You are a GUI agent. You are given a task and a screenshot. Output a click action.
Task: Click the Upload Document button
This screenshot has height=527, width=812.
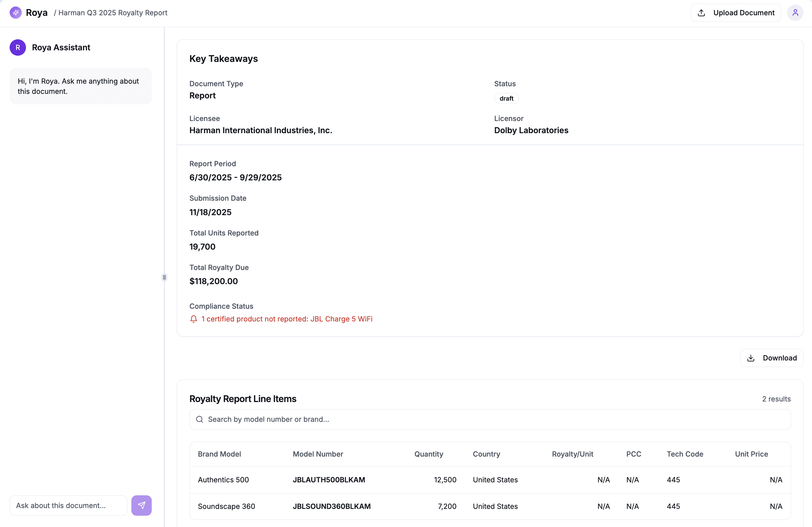pyautogui.click(x=736, y=13)
